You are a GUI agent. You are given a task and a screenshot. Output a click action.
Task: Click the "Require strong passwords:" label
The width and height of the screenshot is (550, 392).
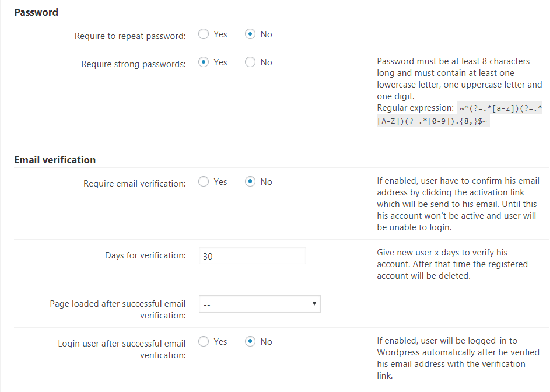tap(134, 64)
